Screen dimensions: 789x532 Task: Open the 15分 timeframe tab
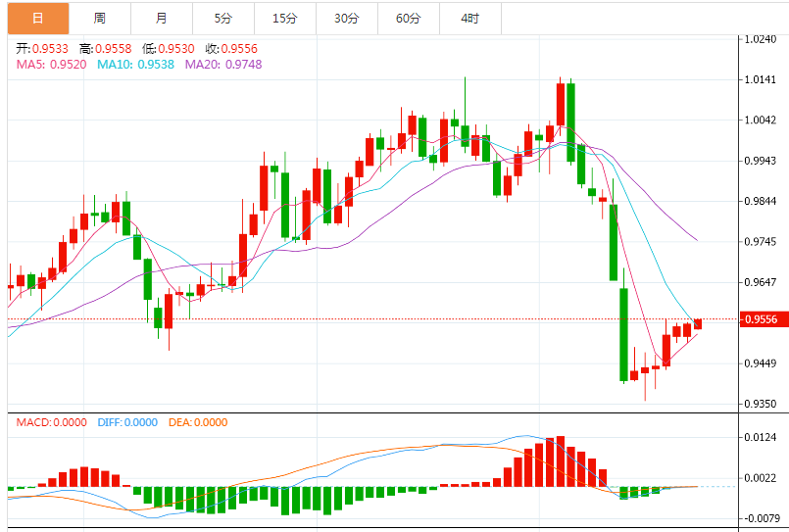[x=285, y=19]
